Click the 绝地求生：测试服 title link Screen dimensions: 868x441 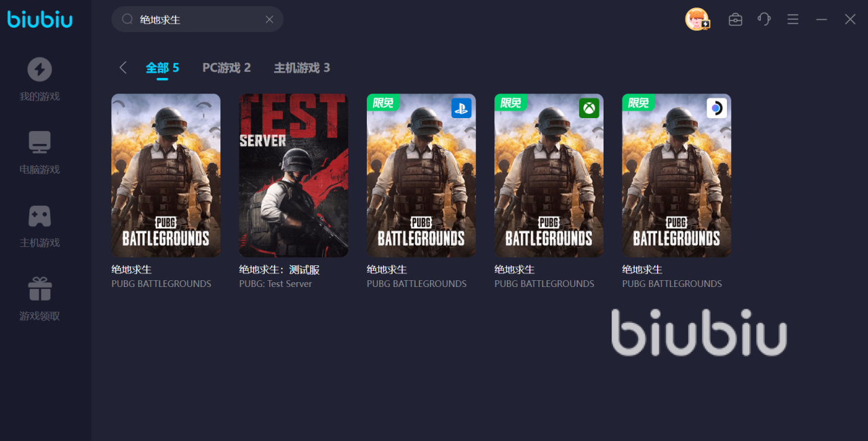coord(279,269)
